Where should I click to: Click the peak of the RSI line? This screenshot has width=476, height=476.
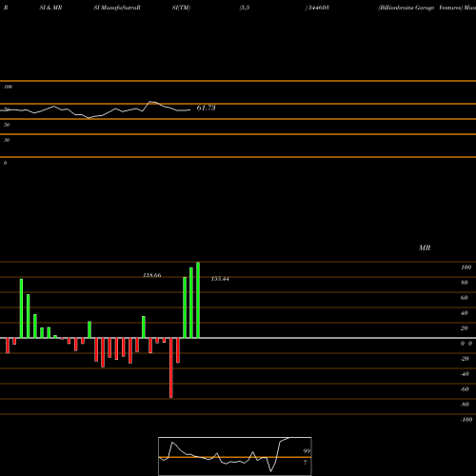[151, 102]
